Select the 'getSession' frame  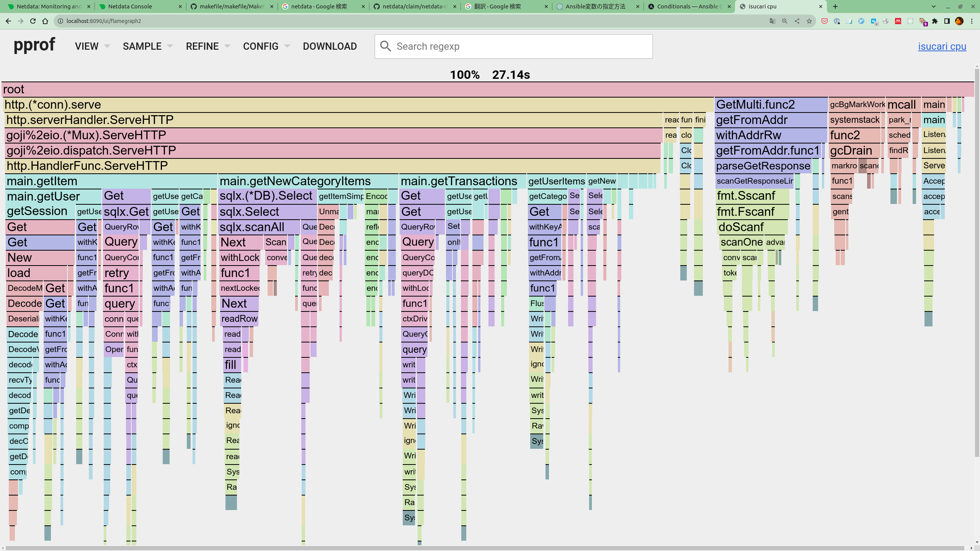[41, 211]
